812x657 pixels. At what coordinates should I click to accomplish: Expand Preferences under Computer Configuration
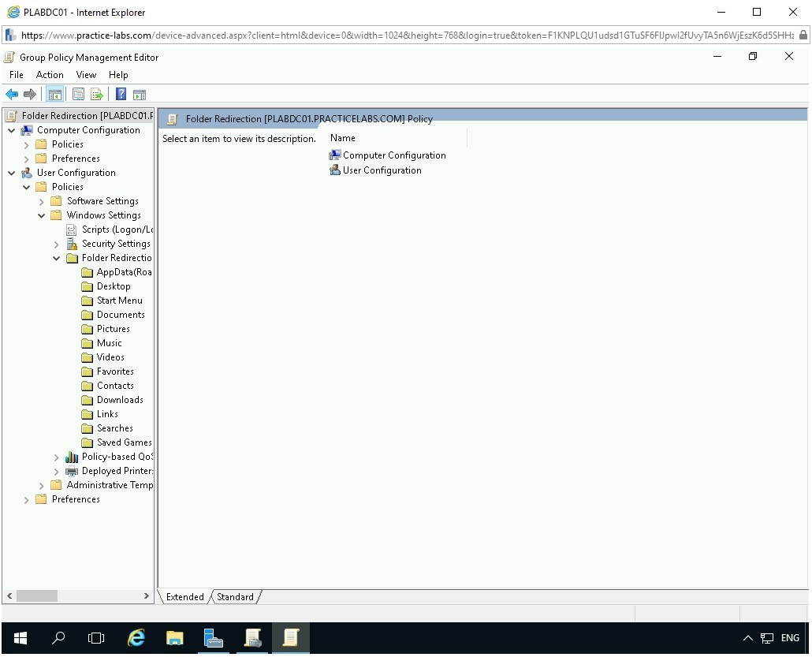pos(27,159)
